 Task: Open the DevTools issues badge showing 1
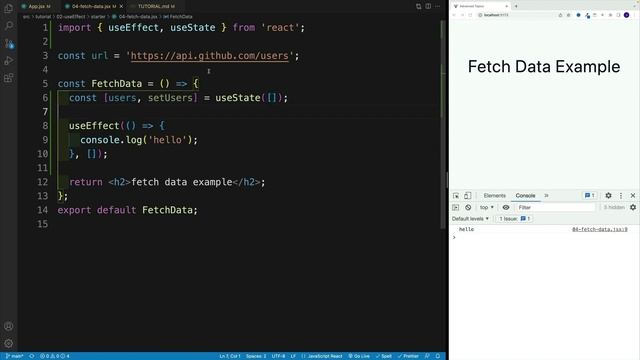(x=589, y=196)
